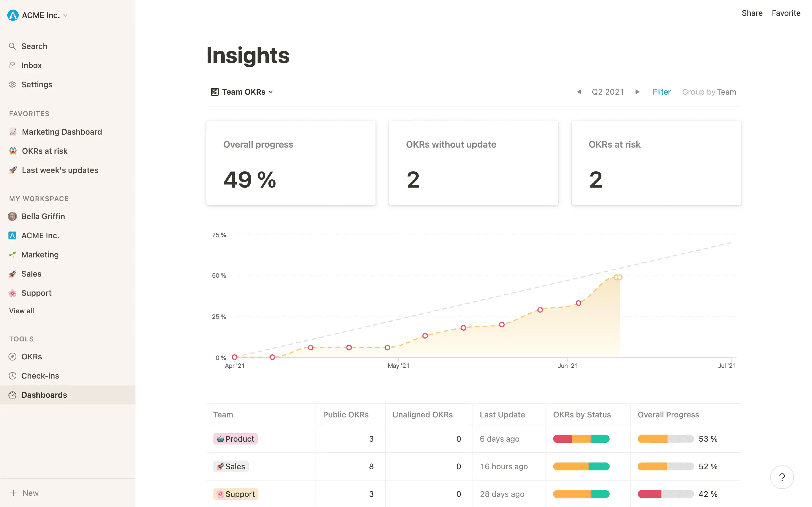Open the Sales workspace item
The image size is (812, 507).
31,274
